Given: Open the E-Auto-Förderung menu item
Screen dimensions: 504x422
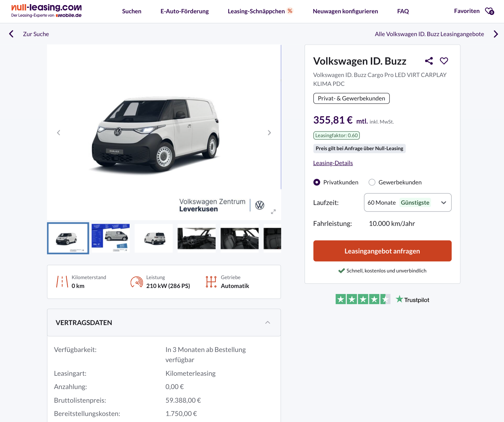Looking at the screenshot, I should (x=184, y=11).
